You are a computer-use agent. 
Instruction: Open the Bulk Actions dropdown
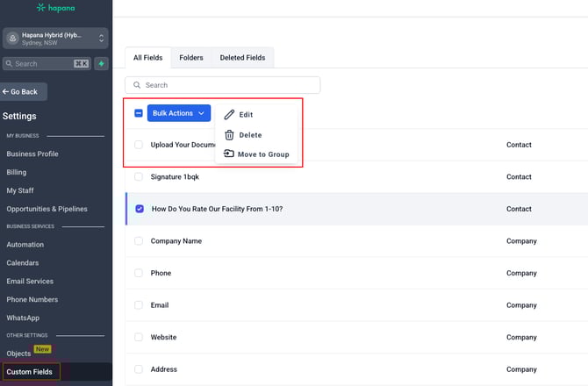pyautogui.click(x=179, y=113)
